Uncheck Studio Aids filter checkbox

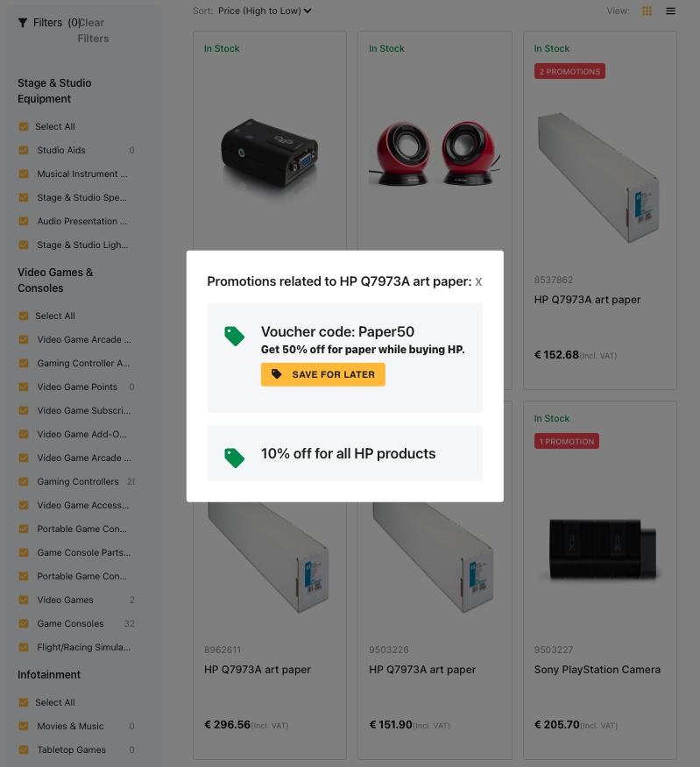[24, 151]
